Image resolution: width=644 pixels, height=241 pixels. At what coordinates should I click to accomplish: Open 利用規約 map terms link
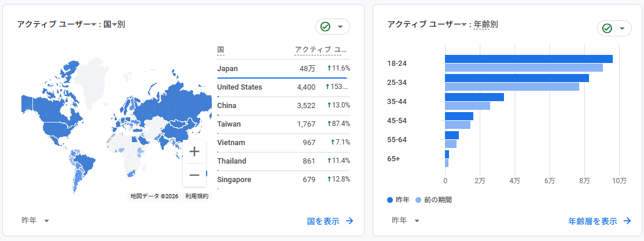pos(197,196)
